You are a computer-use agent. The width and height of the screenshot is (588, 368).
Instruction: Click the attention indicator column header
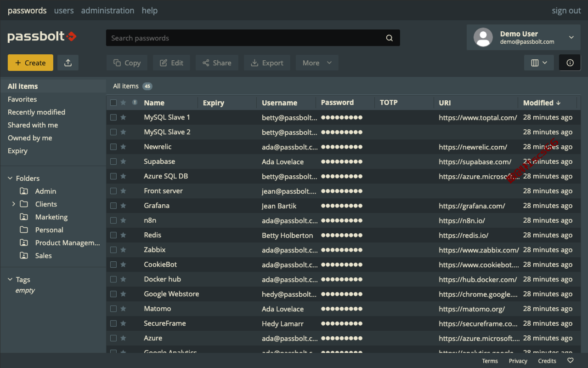point(135,103)
